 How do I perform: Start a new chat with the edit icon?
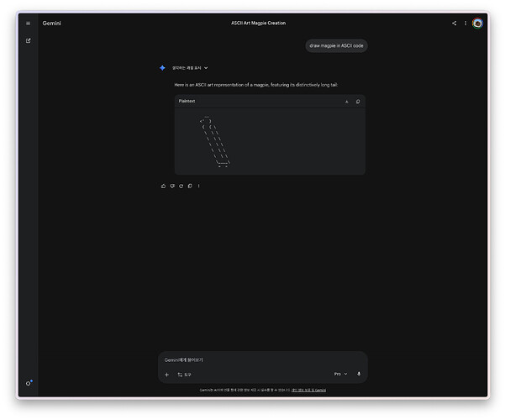[x=29, y=40]
